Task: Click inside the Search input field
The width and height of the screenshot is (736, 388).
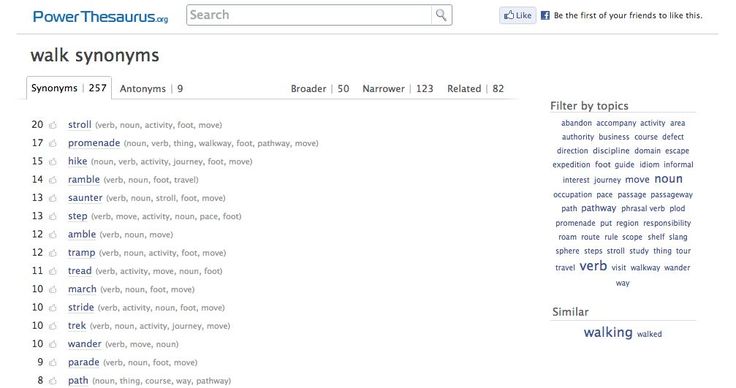Action: click(309, 15)
